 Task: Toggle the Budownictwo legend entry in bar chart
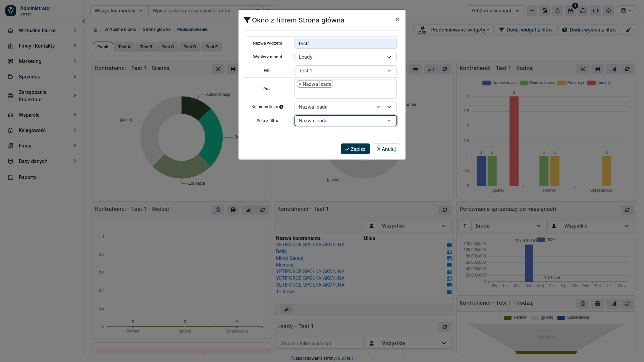pos(537,83)
